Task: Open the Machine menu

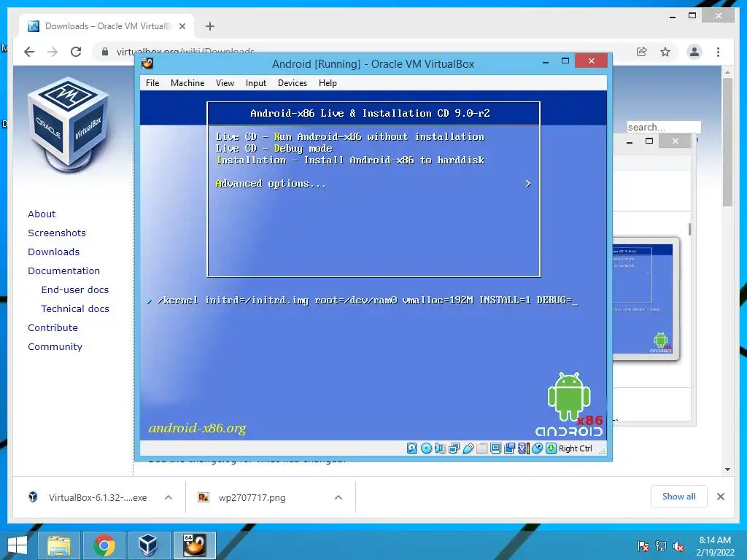Action: 187,83
